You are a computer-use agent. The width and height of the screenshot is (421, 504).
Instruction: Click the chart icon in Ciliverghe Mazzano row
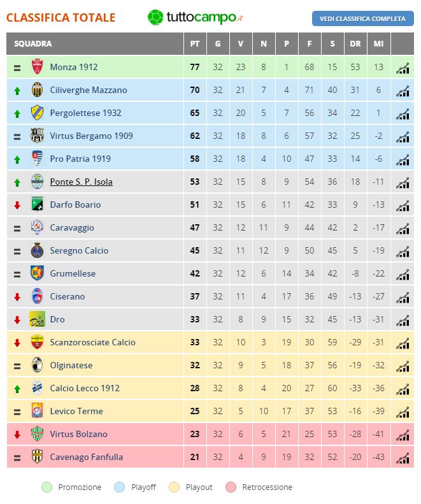pos(402,90)
